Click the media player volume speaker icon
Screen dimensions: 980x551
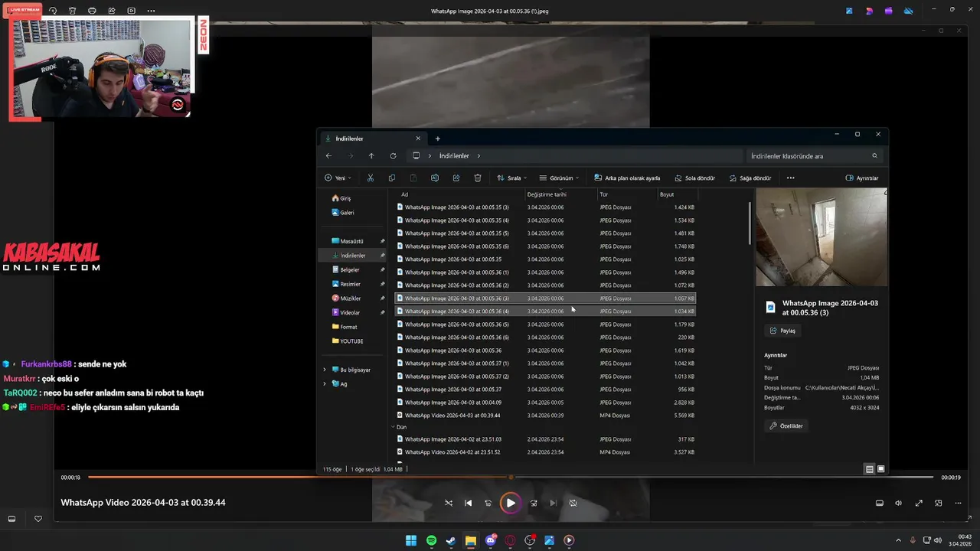[899, 503]
